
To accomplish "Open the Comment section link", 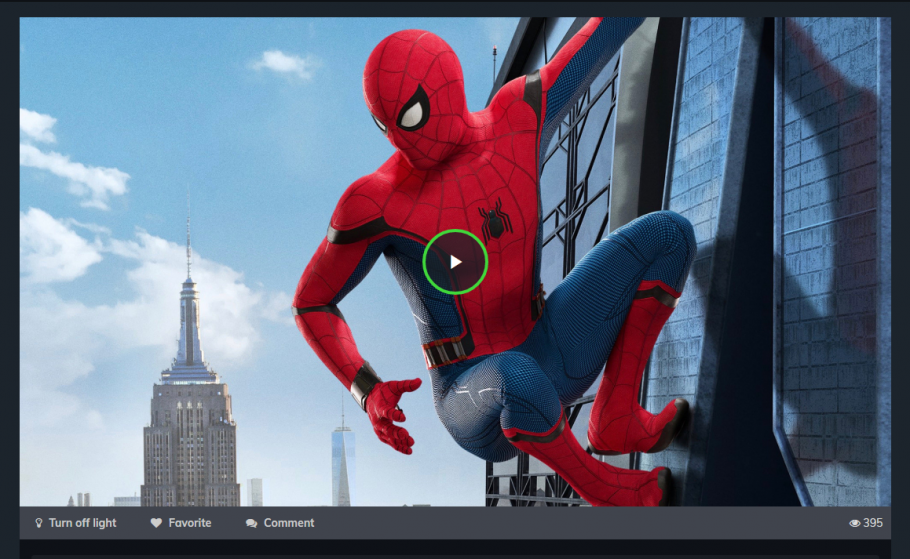I will tap(280, 523).
